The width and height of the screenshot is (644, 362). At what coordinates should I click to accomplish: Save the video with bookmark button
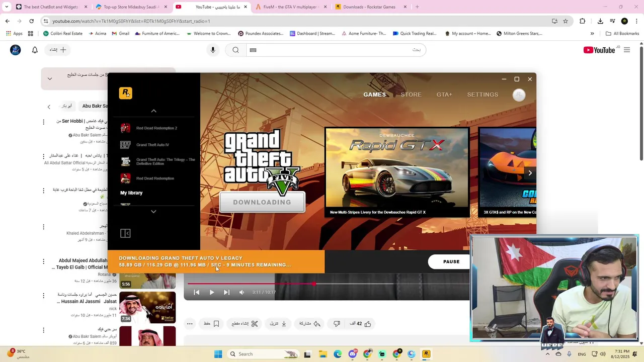pyautogui.click(x=211, y=324)
